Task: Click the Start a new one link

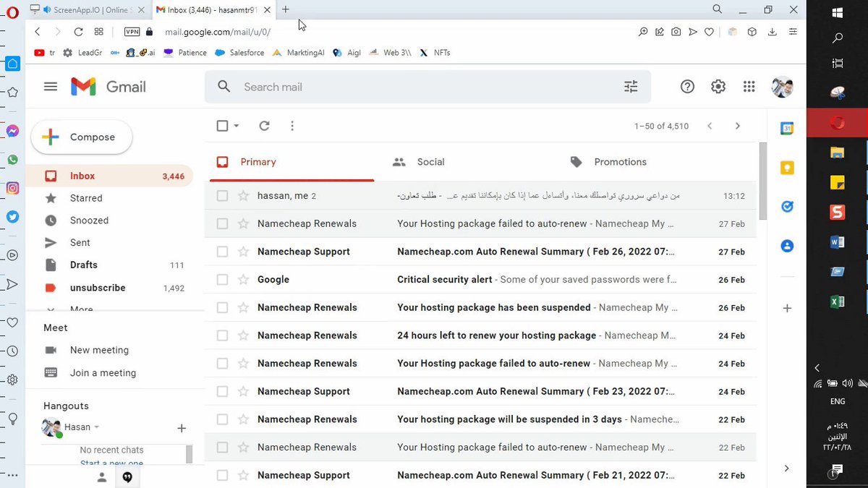Action: click(x=111, y=463)
